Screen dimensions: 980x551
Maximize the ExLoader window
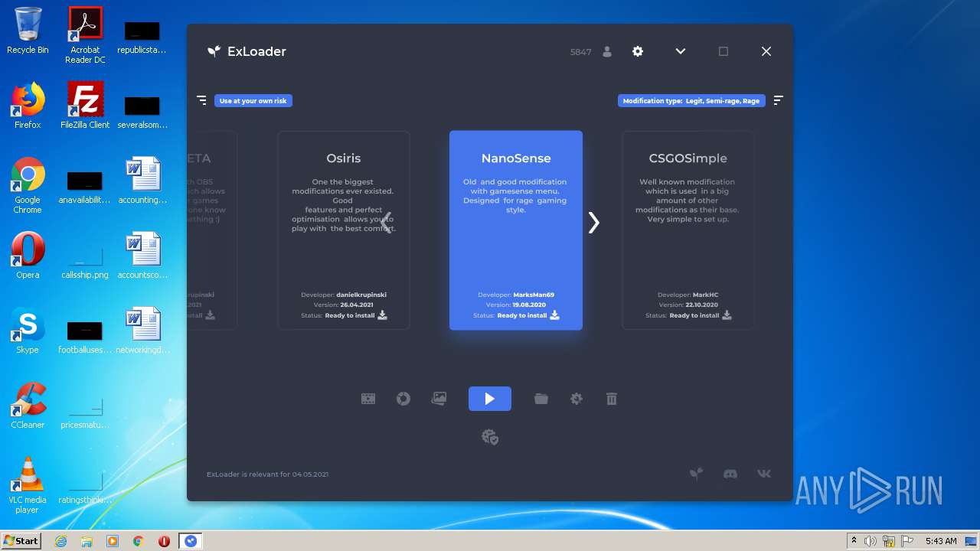point(724,51)
